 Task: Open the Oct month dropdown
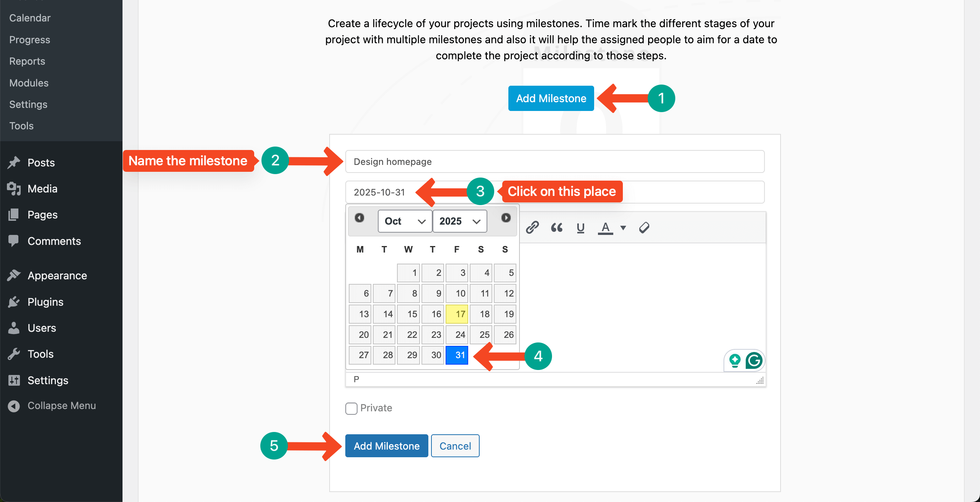pos(405,221)
